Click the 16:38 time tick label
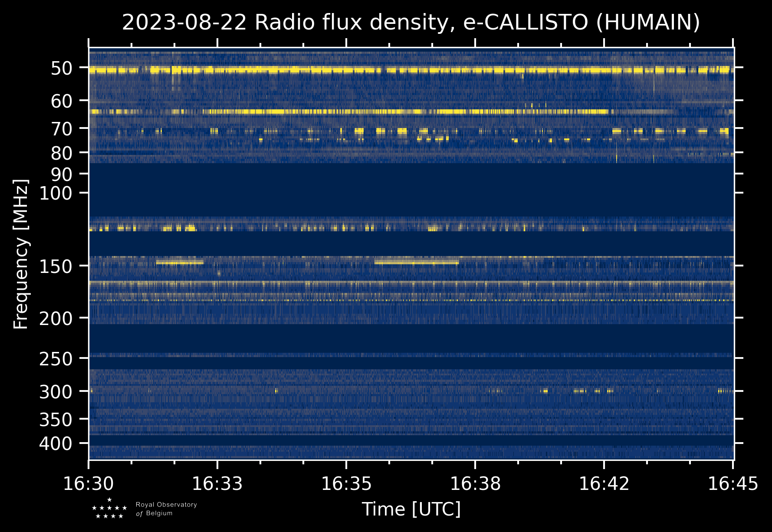Image resolution: width=772 pixels, height=532 pixels. pos(475,483)
